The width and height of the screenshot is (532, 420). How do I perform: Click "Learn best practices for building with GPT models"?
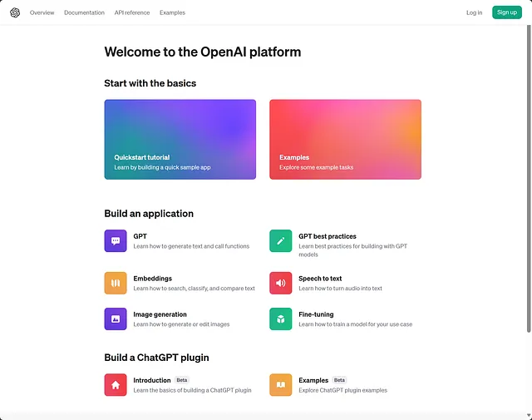[x=352, y=250]
